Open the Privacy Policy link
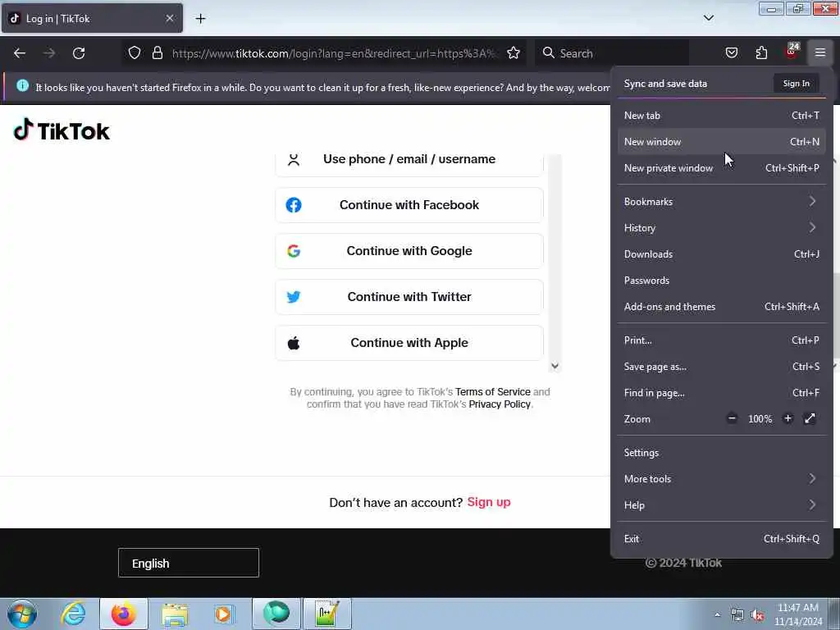The width and height of the screenshot is (840, 630). (500, 404)
